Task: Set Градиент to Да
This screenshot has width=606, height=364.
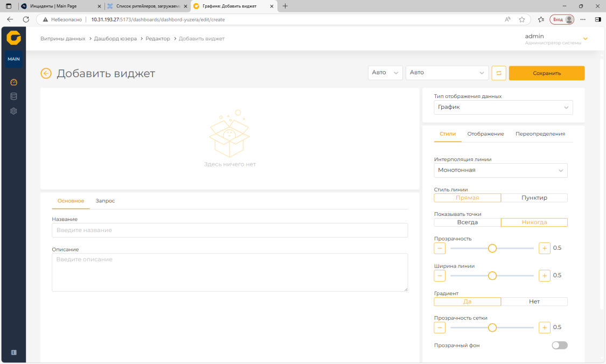Action: 467,302
